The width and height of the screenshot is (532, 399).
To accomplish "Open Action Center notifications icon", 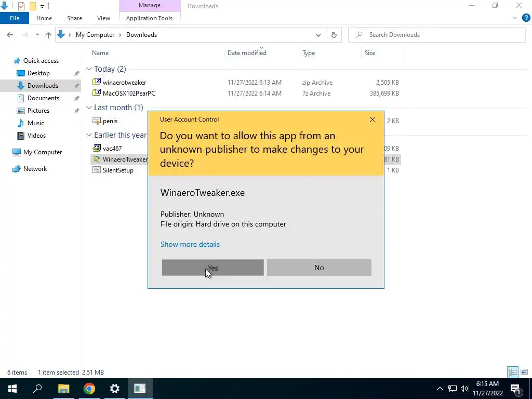I will (515, 389).
